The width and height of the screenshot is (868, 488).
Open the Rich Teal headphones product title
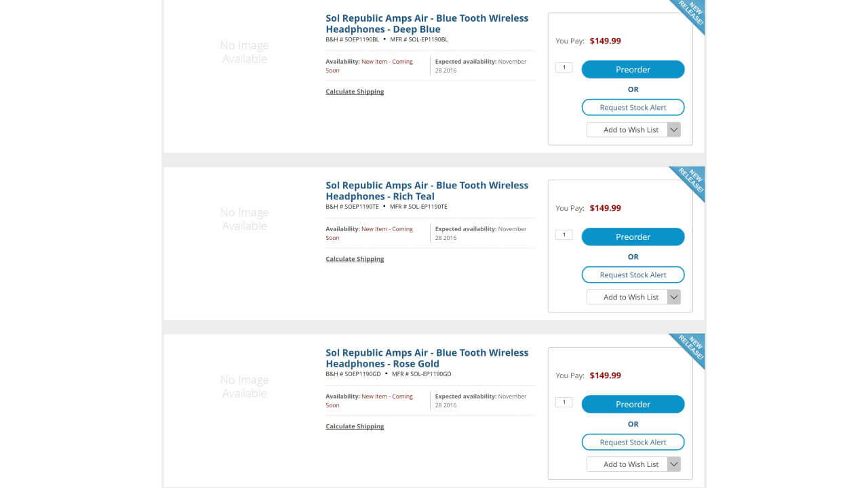427,191
